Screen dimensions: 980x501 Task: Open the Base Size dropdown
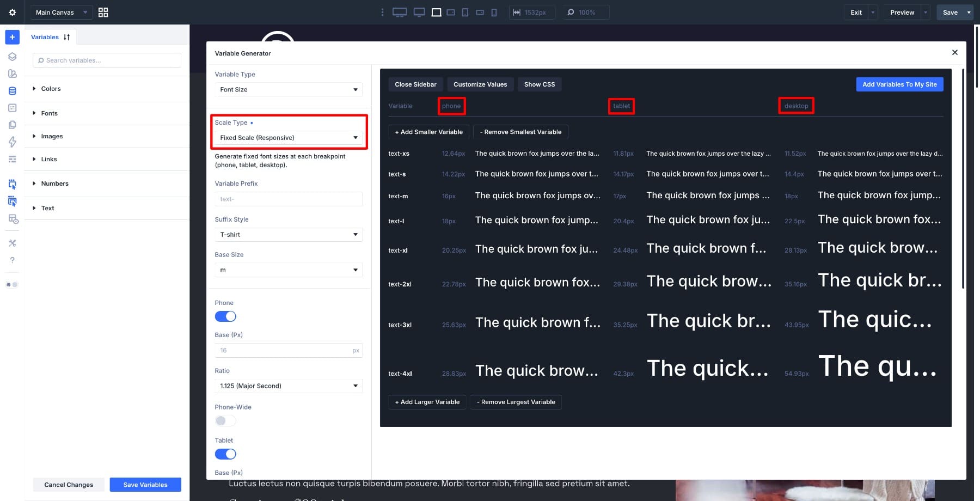click(x=289, y=270)
